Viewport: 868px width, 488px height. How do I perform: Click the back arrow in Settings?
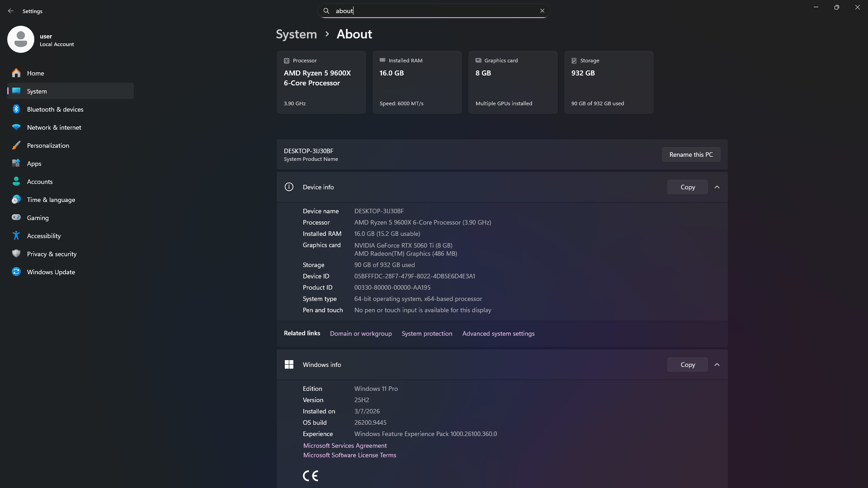[x=11, y=11]
